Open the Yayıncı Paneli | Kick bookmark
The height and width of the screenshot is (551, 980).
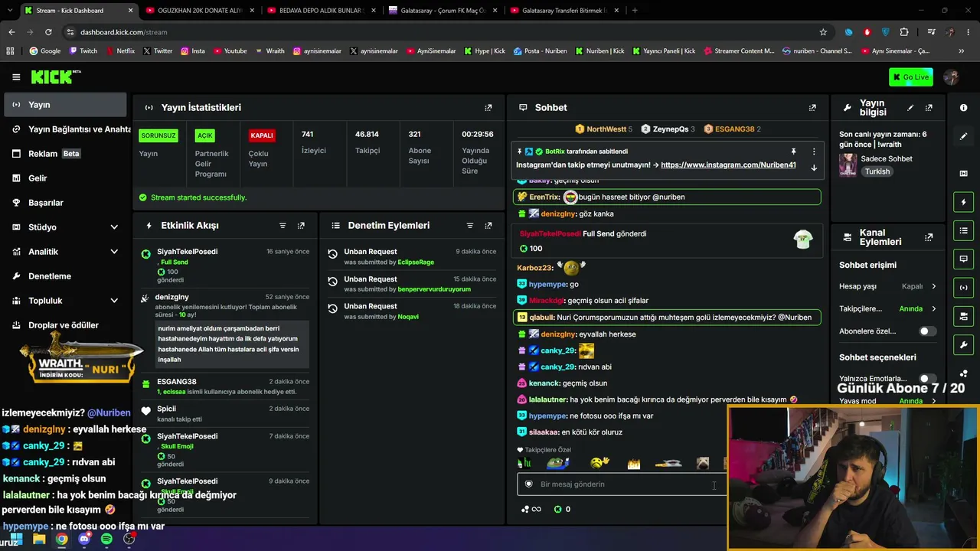coord(664,51)
